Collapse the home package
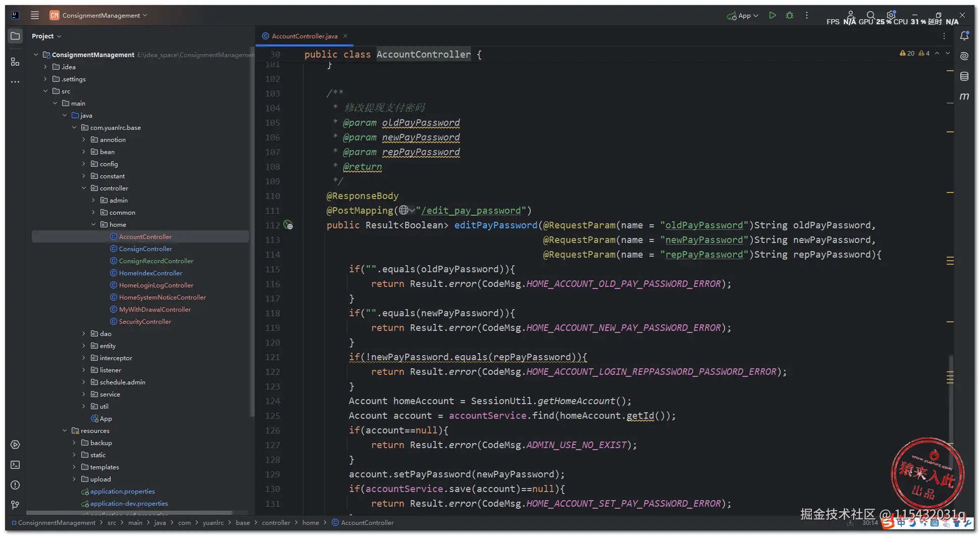The image size is (980, 536). (x=93, y=224)
